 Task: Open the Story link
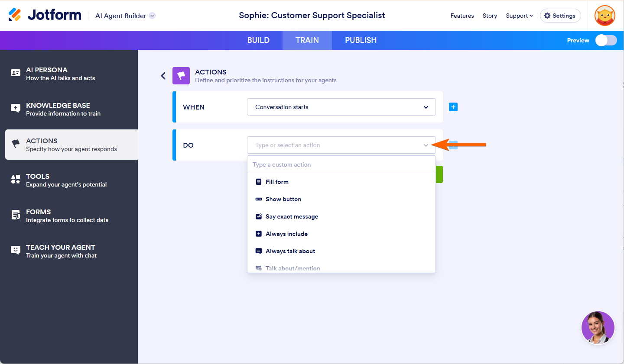click(490, 16)
